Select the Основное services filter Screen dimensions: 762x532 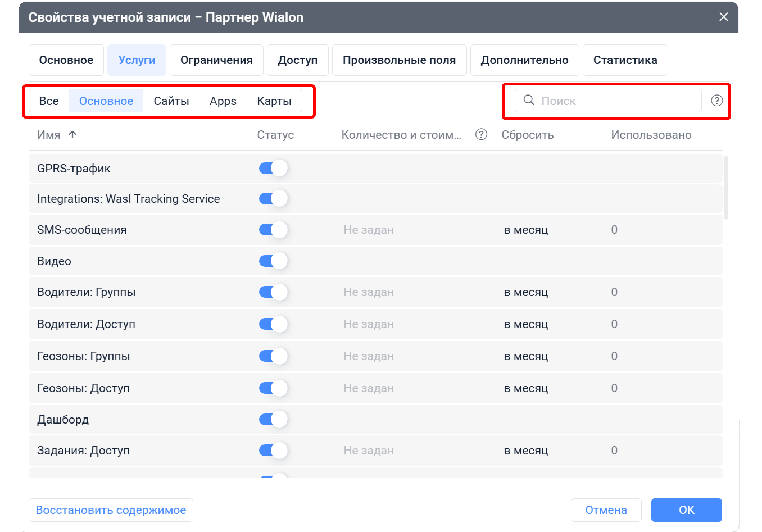106,101
